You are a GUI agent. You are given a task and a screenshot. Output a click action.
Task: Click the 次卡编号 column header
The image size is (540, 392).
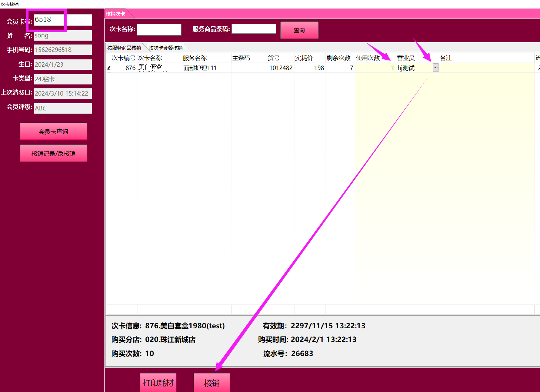coord(124,58)
